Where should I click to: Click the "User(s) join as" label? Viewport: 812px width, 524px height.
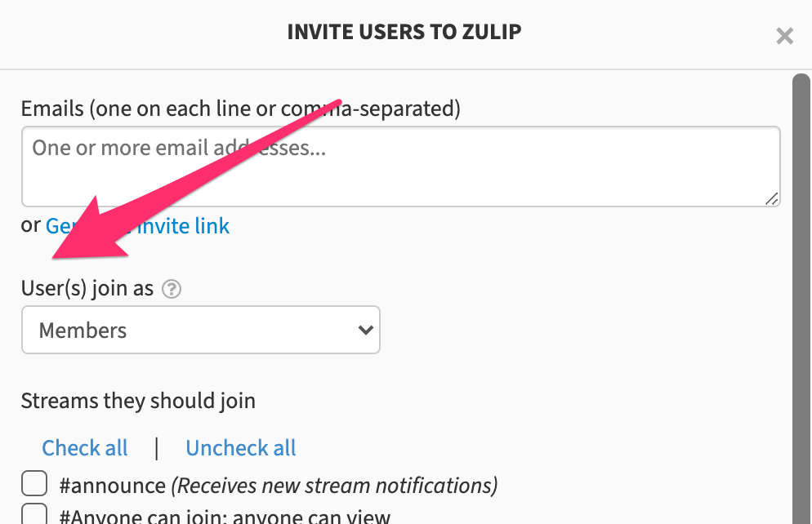[87, 288]
